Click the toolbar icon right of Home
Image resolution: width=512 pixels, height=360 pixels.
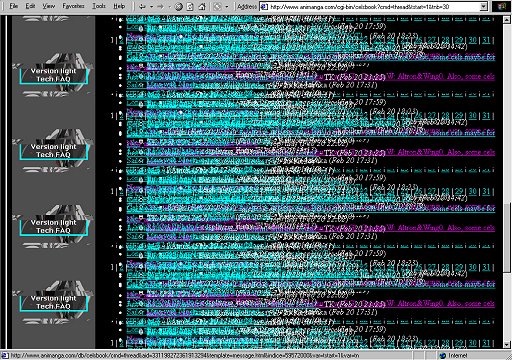[218, 6]
